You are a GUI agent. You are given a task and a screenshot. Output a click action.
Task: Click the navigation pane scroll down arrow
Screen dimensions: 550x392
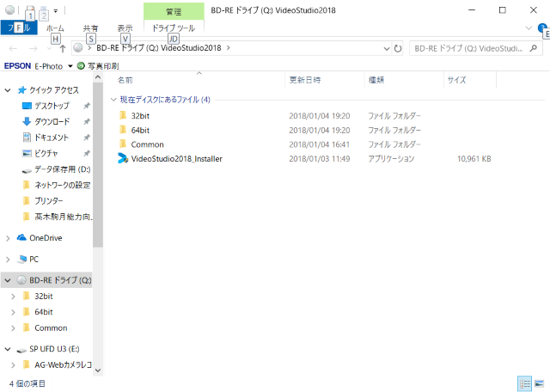pyautogui.click(x=98, y=371)
